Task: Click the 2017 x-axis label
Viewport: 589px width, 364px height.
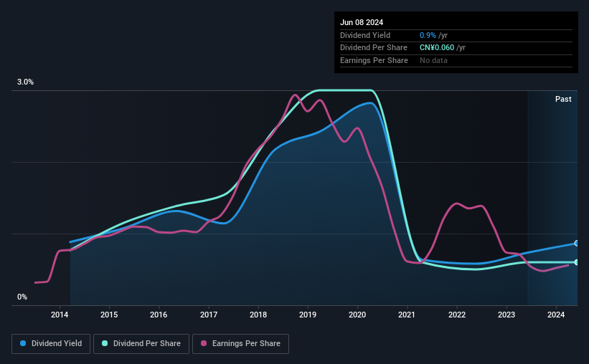Action: (209, 315)
